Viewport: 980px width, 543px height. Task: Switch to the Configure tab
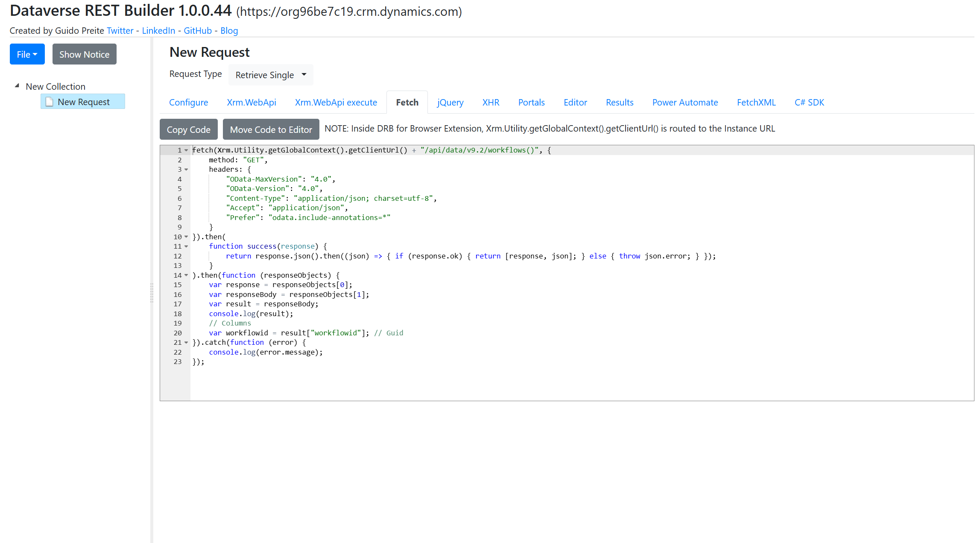pyautogui.click(x=188, y=103)
